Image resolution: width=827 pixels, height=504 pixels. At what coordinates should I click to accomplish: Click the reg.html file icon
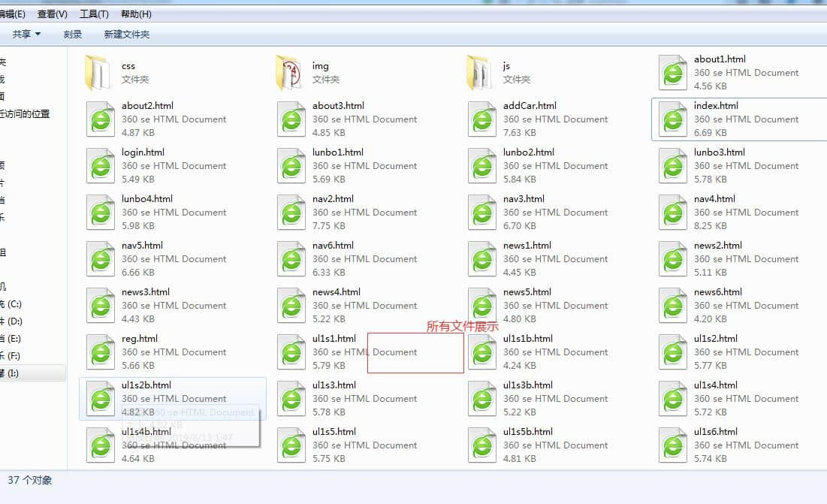100,352
